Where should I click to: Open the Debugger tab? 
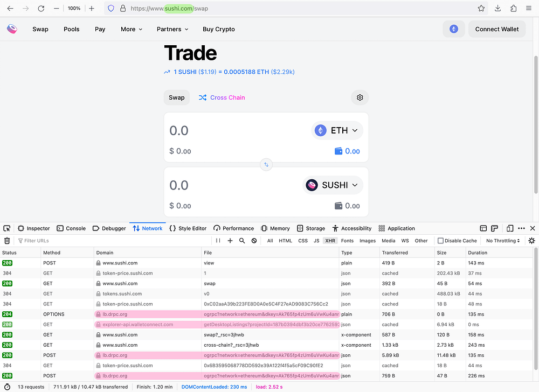pyautogui.click(x=109, y=228)
